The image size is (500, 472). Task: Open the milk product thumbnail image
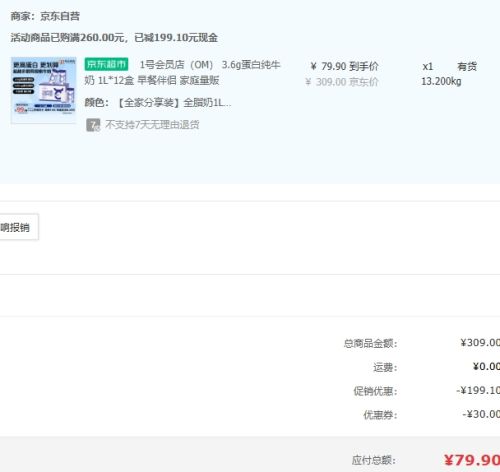click(x=43, y=90)
